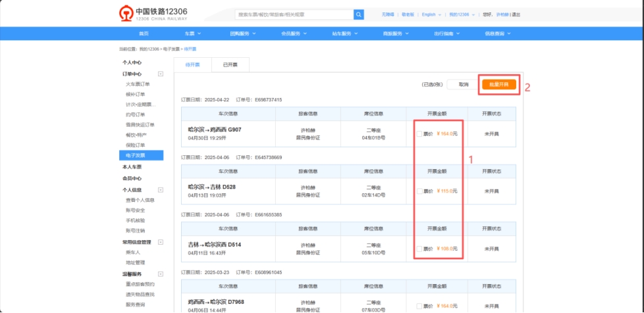Tick the checkbox for the D7968 ticket
644x313 pixels.
point(419,306)
